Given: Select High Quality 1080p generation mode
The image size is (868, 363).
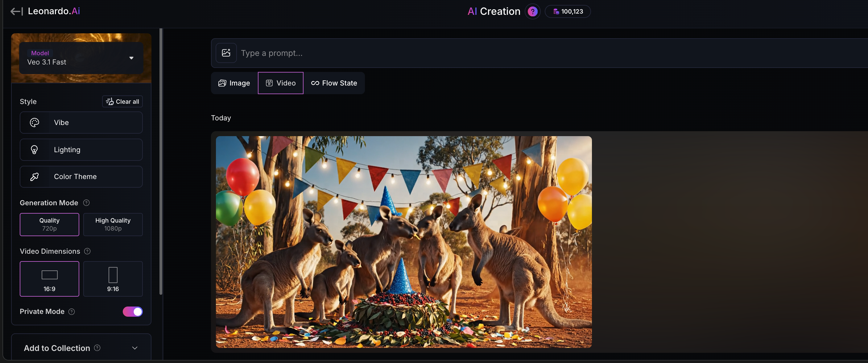Looking at the screenshot, I should tap(113, 224).
